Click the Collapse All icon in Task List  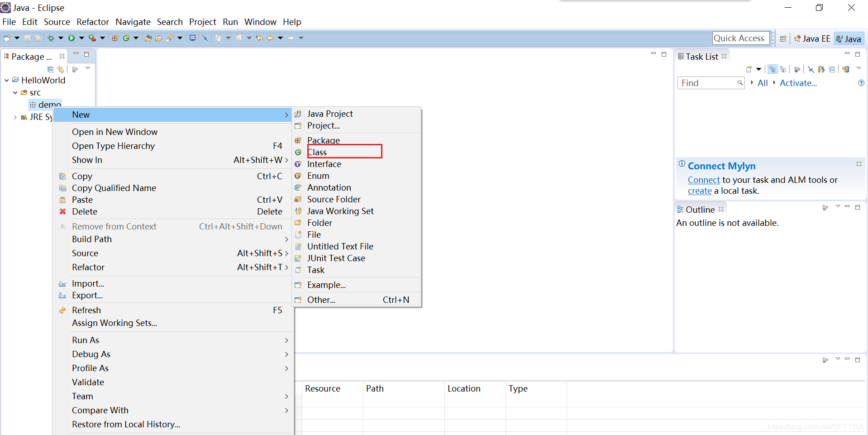pos(832,69)
